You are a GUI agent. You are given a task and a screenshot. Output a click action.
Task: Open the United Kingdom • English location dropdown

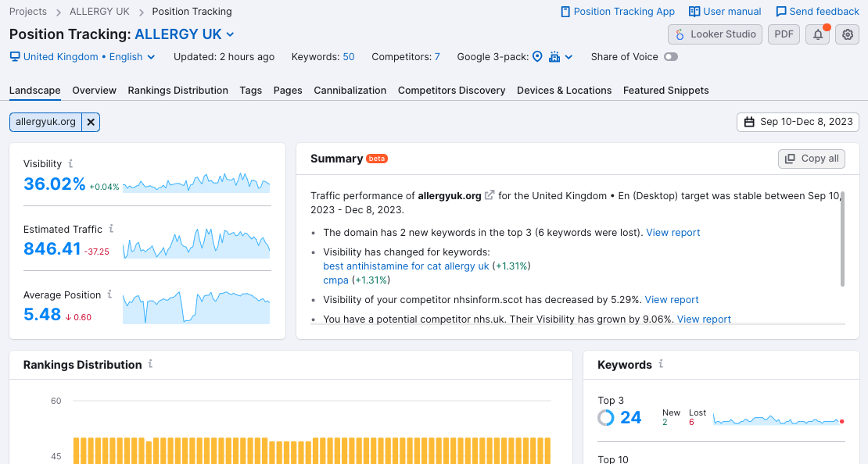tap(82, 57)
